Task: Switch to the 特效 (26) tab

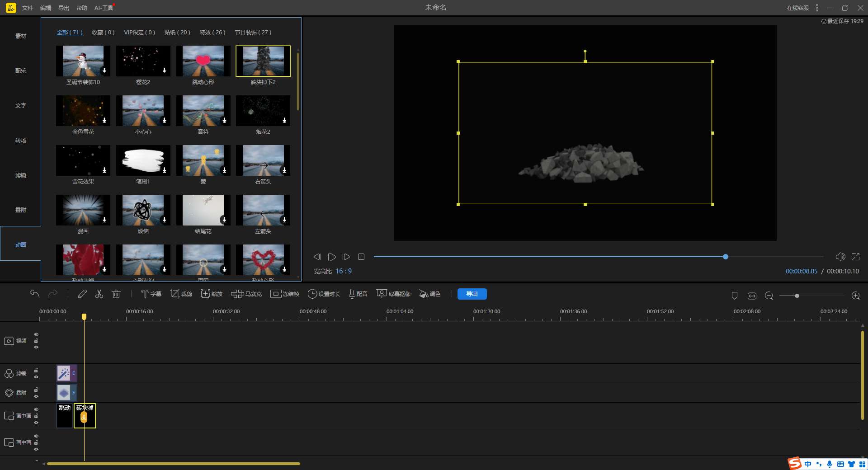Action: click(212, 33)
